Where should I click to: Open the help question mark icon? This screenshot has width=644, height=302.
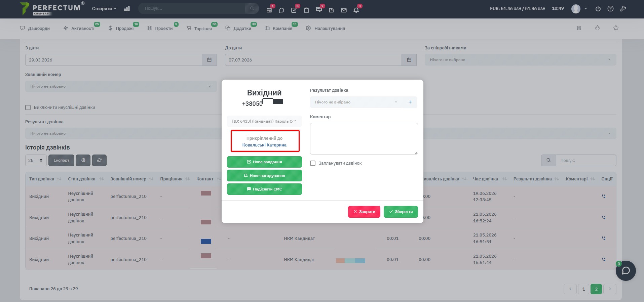point(610,9)
